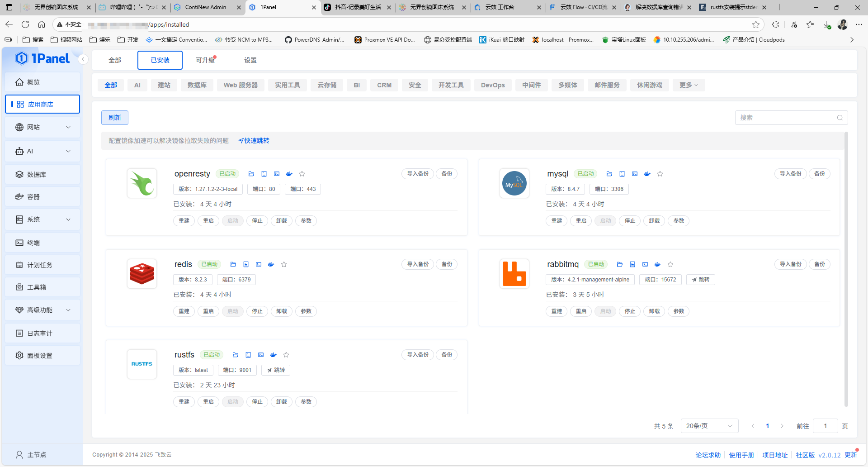Open the openresty install folder icon
The height and width of the screenshot is (467, 868).
point(251,174)
